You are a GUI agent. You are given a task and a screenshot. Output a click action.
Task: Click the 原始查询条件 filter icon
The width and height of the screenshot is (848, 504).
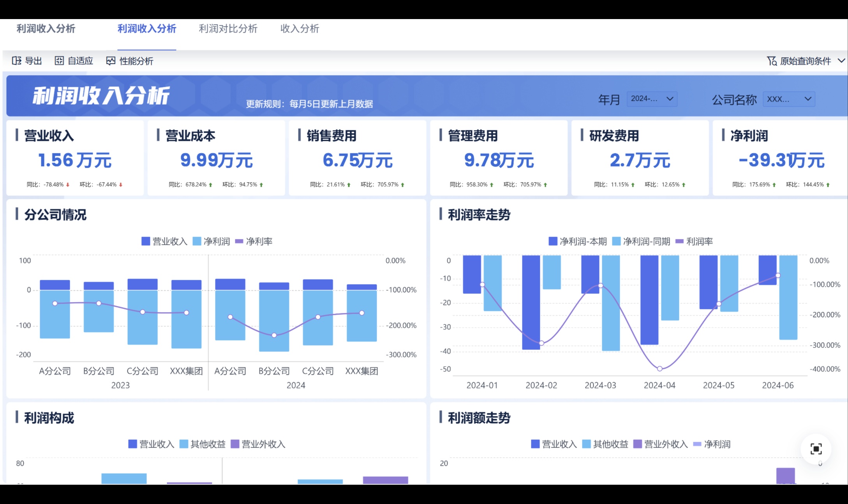772,61
